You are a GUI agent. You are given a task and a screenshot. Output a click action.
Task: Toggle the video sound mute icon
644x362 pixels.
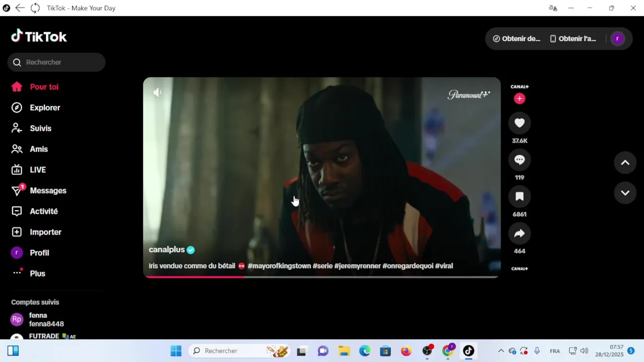[157, 92]
